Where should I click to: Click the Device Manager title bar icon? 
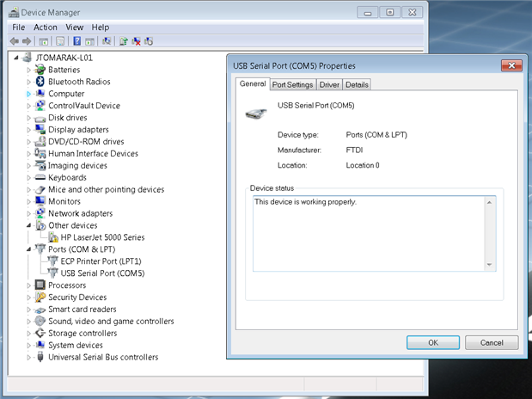tap(14, 13)
